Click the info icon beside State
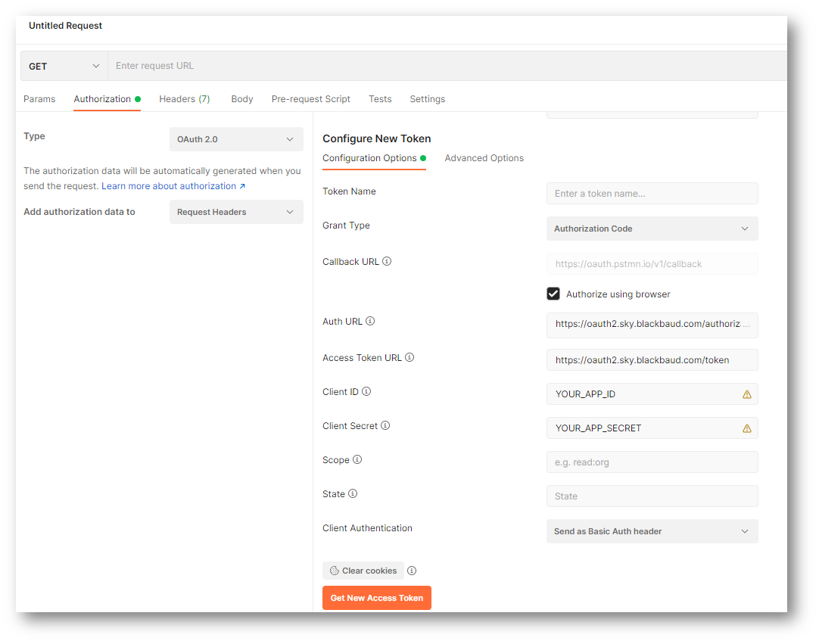819x644 pixels. point(353,493)
